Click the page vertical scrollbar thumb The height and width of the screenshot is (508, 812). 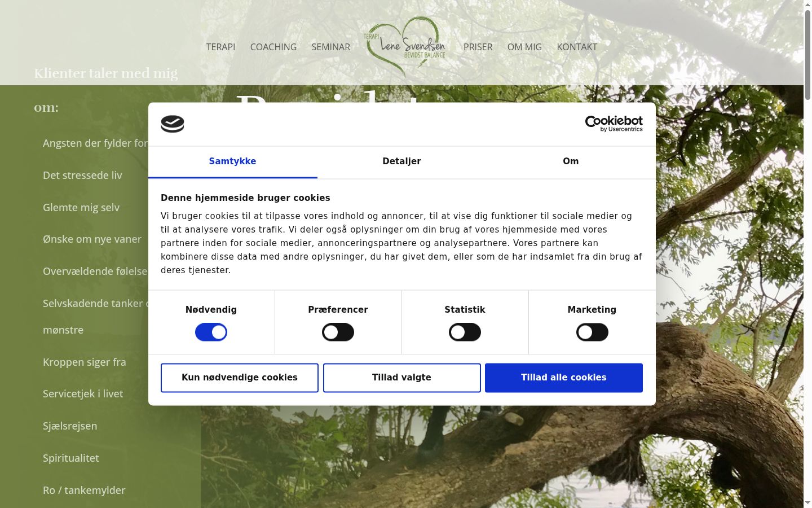807,55
